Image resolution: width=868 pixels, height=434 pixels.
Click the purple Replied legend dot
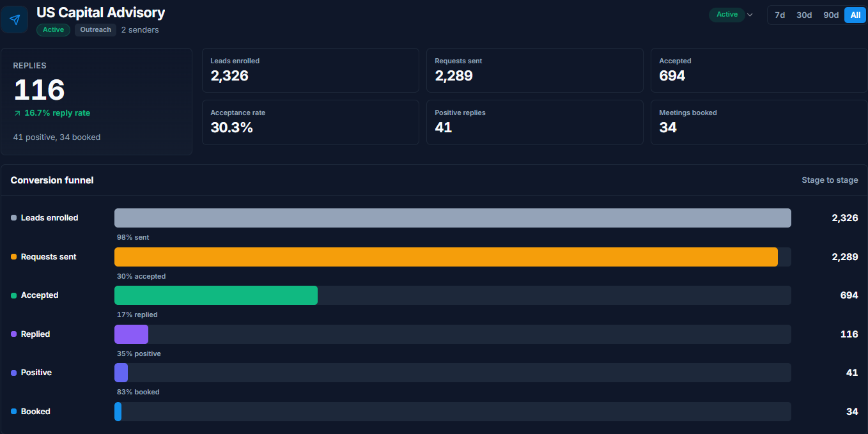(x=14, y=334)
